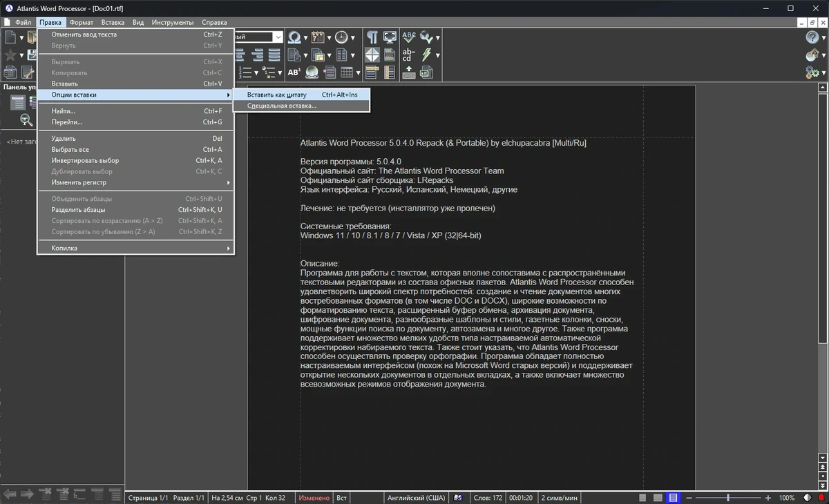
Task: Select Найти... in the Правка menu
Action: (x=136, y=111)
